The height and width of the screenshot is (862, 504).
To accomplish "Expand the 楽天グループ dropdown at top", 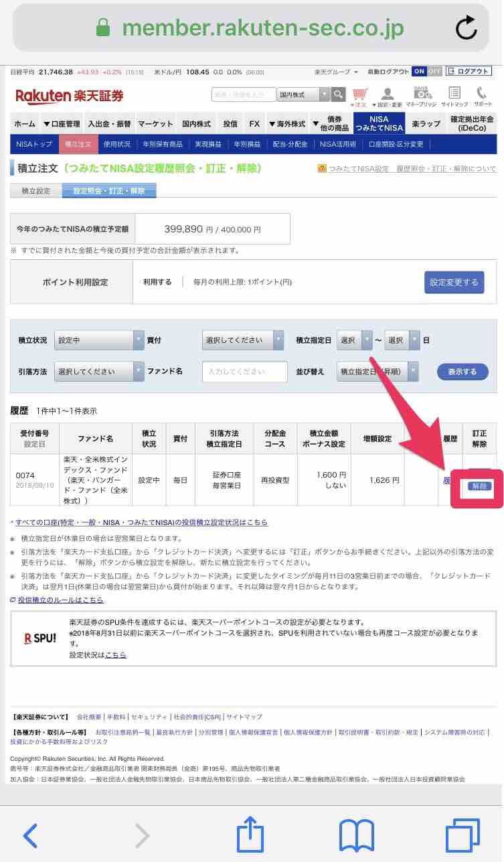I will point(336,71).
